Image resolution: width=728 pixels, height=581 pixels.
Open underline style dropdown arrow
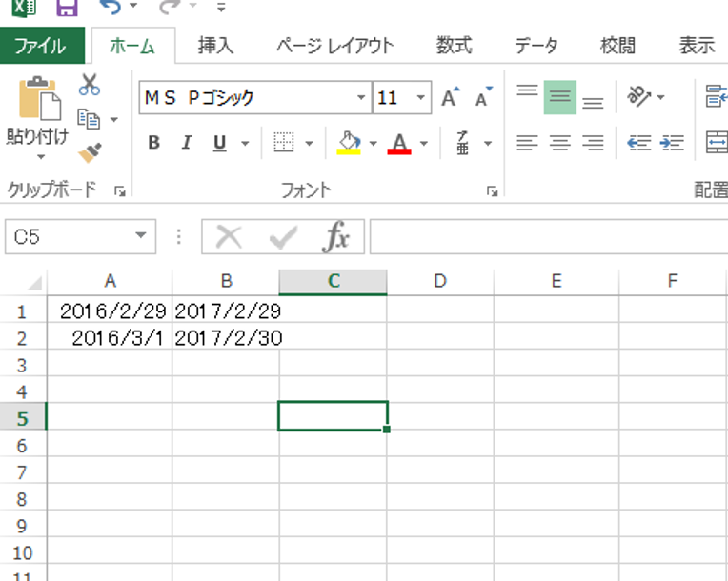point(245,144)
